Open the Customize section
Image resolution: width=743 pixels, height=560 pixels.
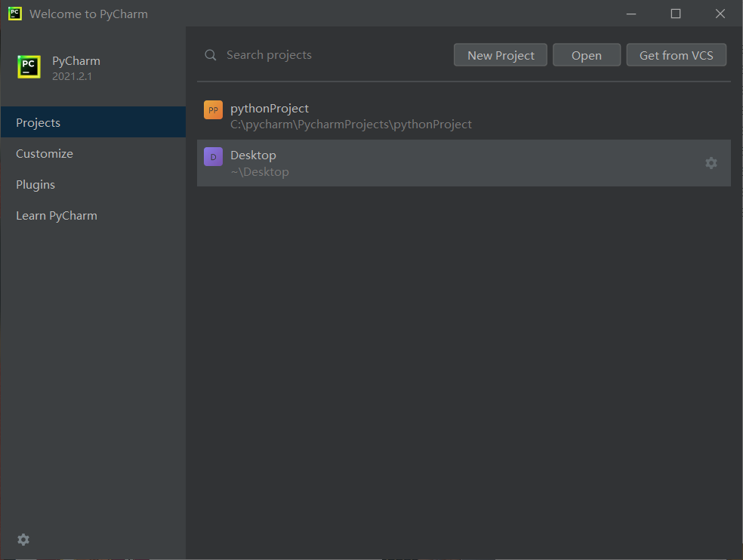point(44,153)
